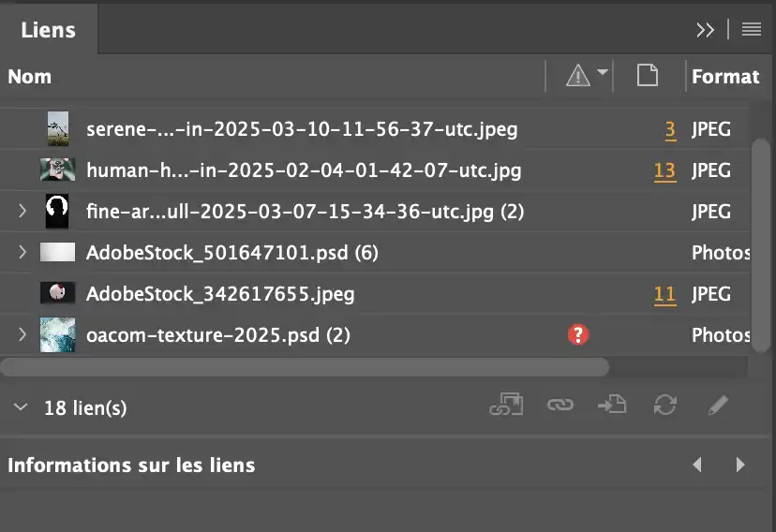Show previous link information arrow
The width and height of the screenshot is (776, 532).
click(x=696, y=465)
